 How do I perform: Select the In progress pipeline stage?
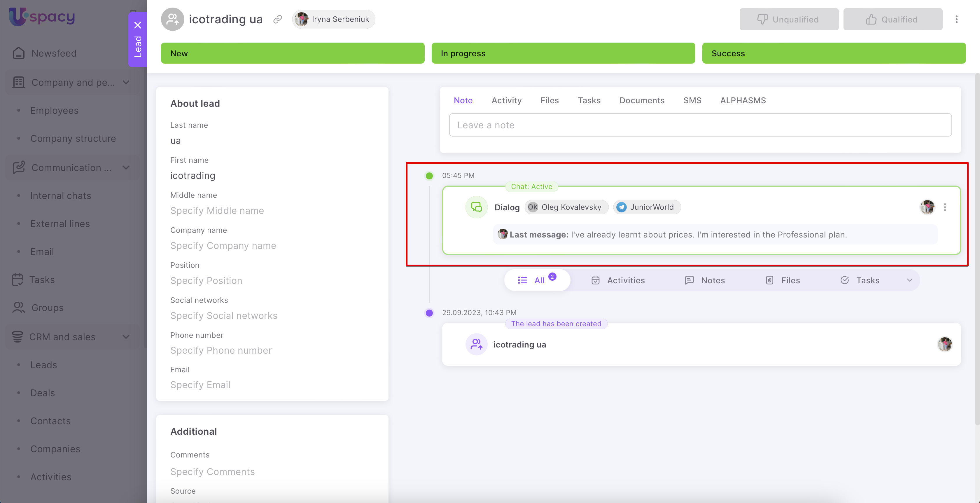pos(563,53)
